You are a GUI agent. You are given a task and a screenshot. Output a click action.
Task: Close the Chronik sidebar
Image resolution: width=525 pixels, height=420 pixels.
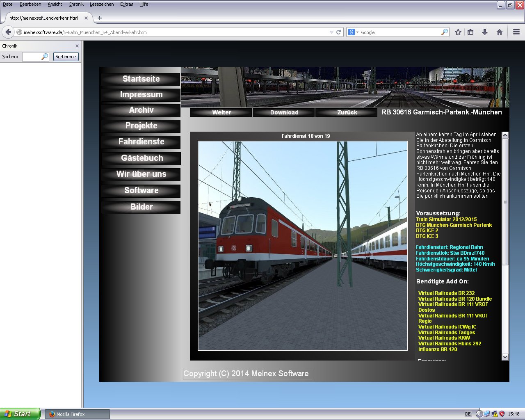pos(77,46)
